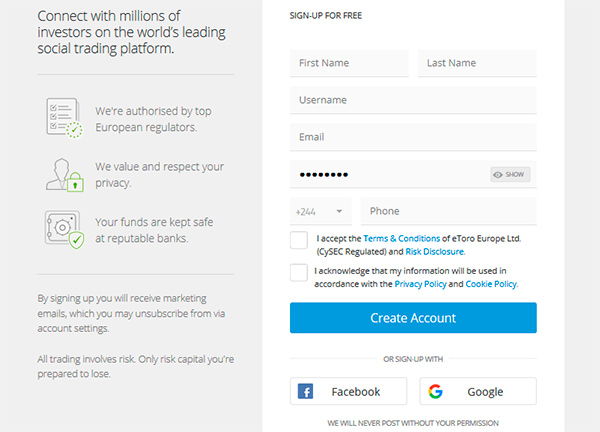Click the privacy person with padlock icon

coord(65,175)
